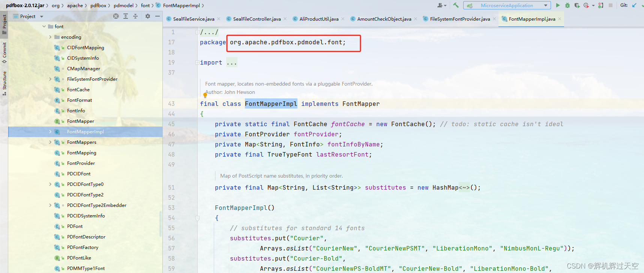Screen dimensions: 644x273
Task: Close the SealFileController.java tab
Action: (x=285, y=19)
